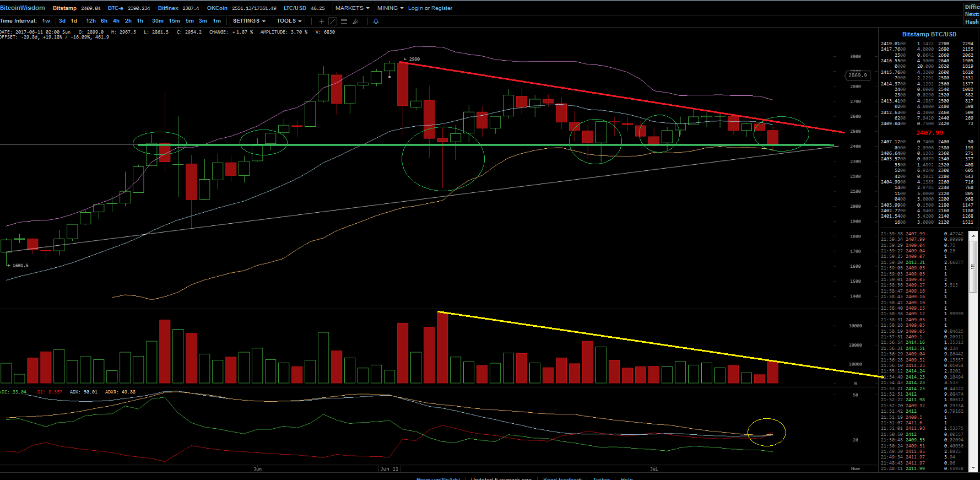980x480 pixels.
Task: Click the Bitstamp BTC/USD panel header
Action: click(x=929, y=34)
